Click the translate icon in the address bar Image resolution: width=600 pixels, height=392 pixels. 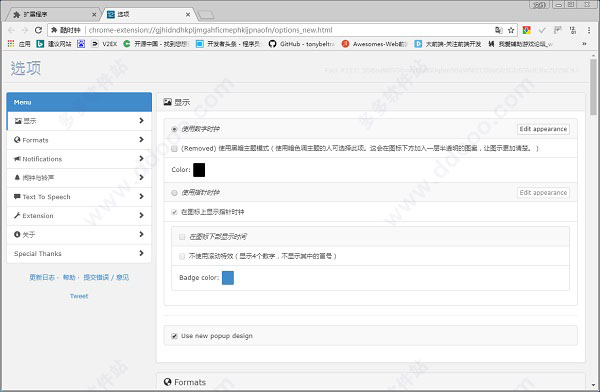(x=499, y=30)
